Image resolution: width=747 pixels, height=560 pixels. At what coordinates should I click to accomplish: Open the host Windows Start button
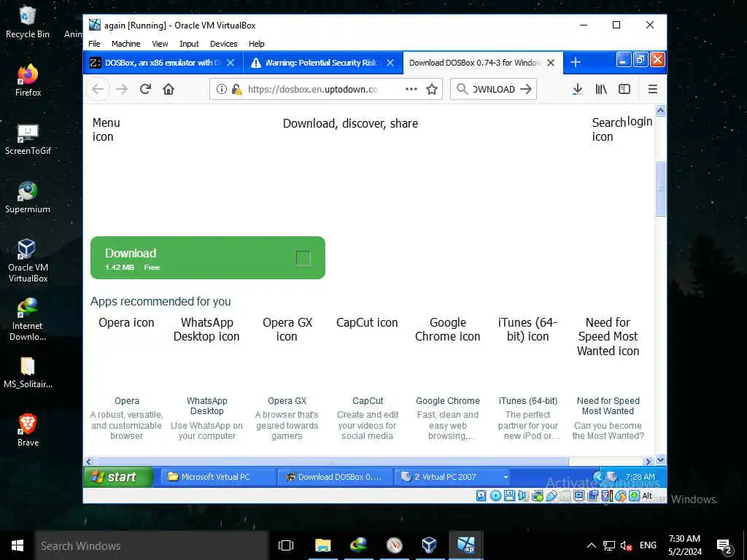pos(18,545)
